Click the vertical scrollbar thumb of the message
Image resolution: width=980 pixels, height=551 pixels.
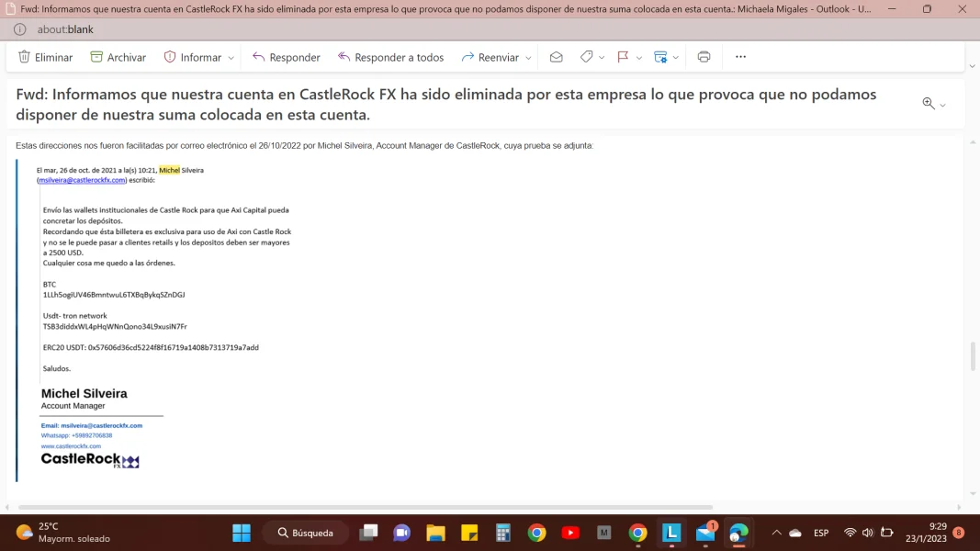coord(973,356)
